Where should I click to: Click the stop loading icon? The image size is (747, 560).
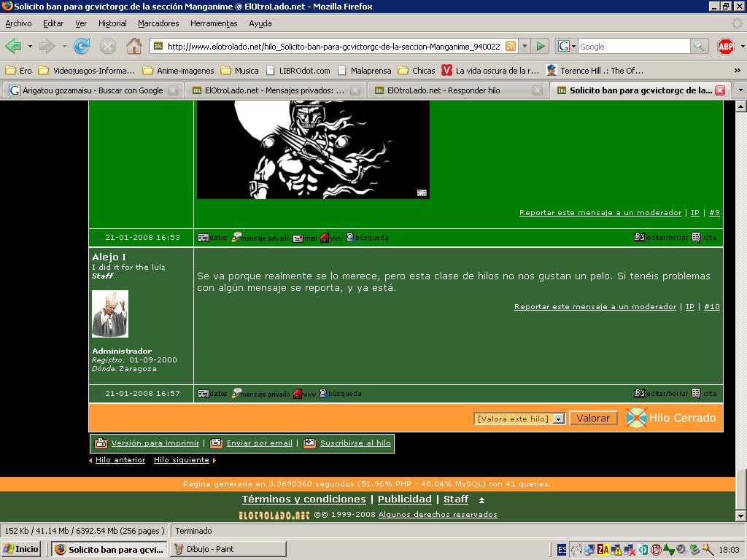click(108, 46)
